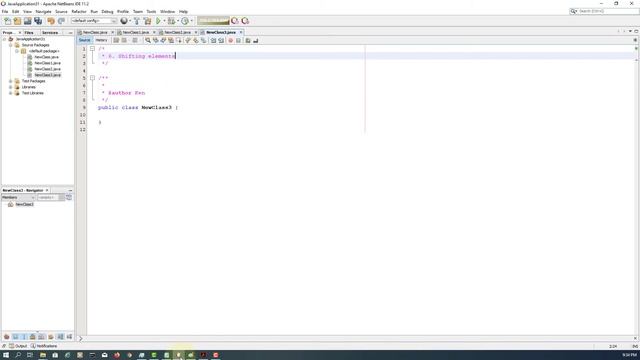Open File Explorer from the taskbar

(43, 355)
